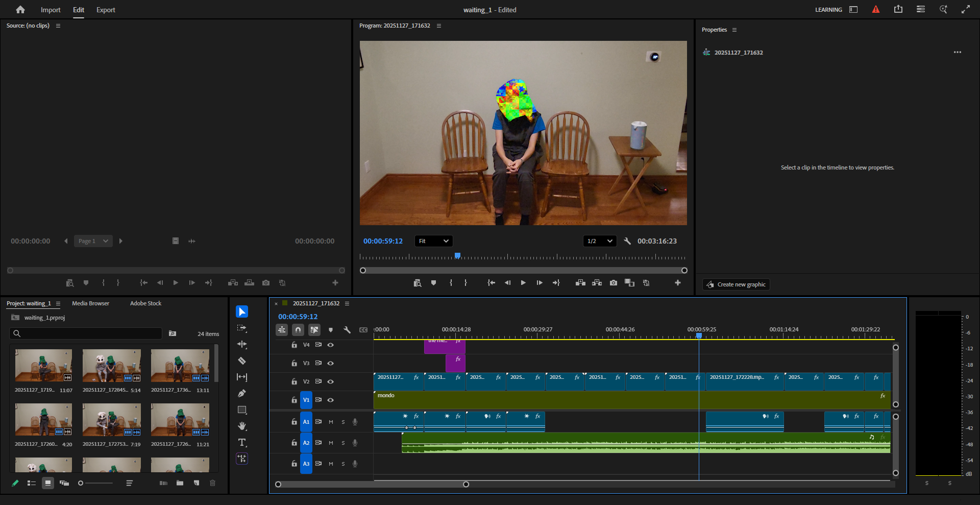Select the Ripple Edit tool
Viewport: 980px width, 505px height.
click(242, 345)
